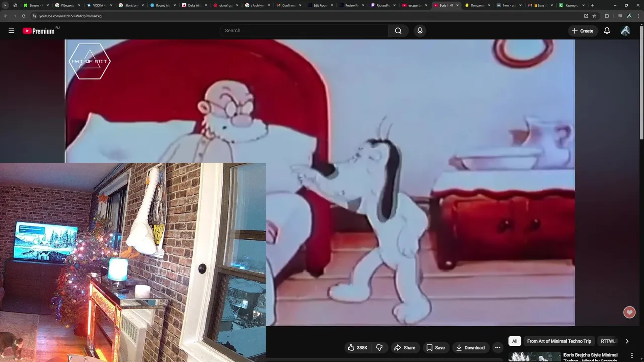This screenshot has width=644, height=362.
Task: Open options for Boris Brejcha Style suggested video
Action: [x=632, y=355]
